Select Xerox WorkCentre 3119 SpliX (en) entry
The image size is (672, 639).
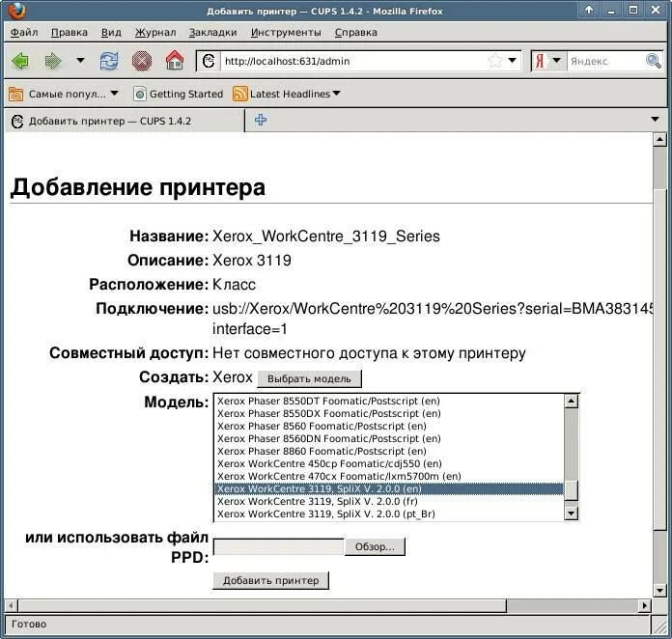coord(389,488)
